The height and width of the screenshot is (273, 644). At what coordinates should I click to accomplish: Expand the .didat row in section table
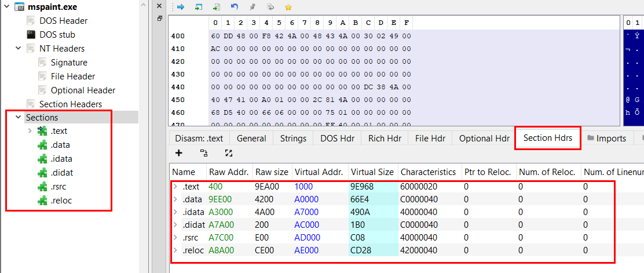175,225
